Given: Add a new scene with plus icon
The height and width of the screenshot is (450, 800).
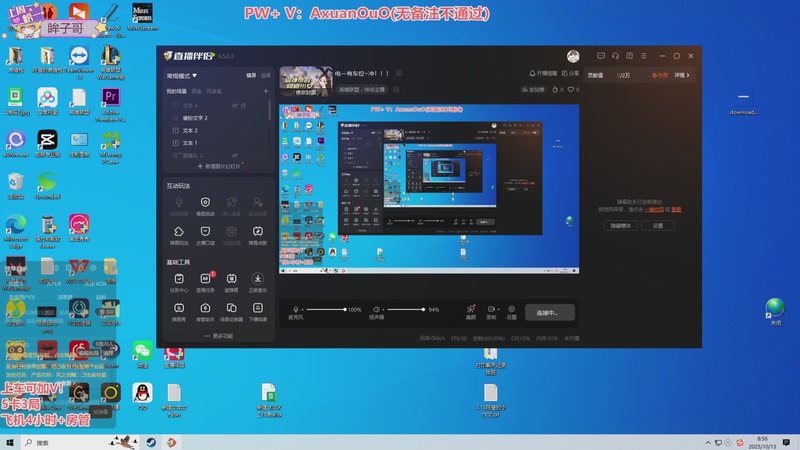Looking at the screenshot, I should pos(265,91).
